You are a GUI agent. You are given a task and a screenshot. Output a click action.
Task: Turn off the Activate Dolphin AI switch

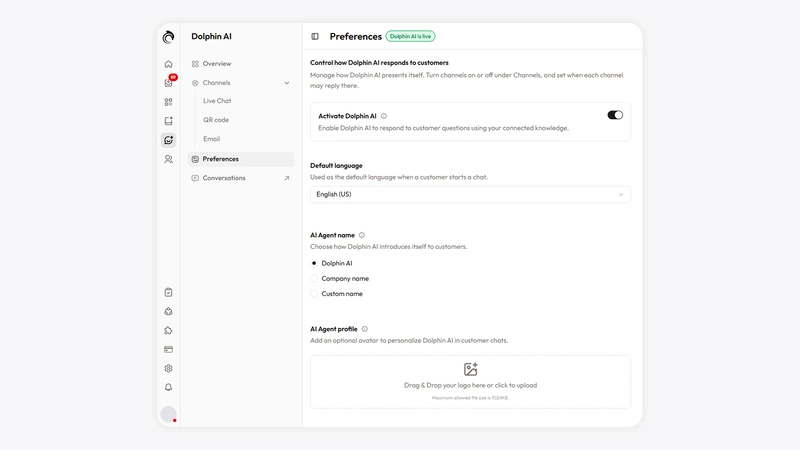[615, 115]
